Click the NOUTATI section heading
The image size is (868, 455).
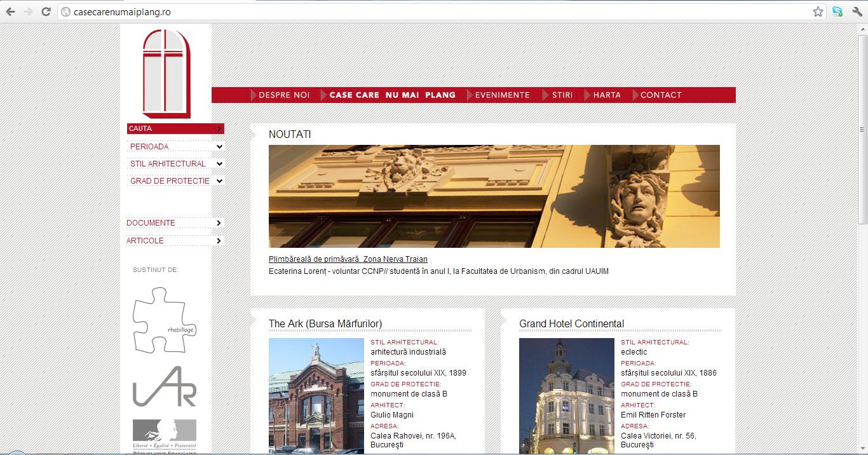pos(290,135)
